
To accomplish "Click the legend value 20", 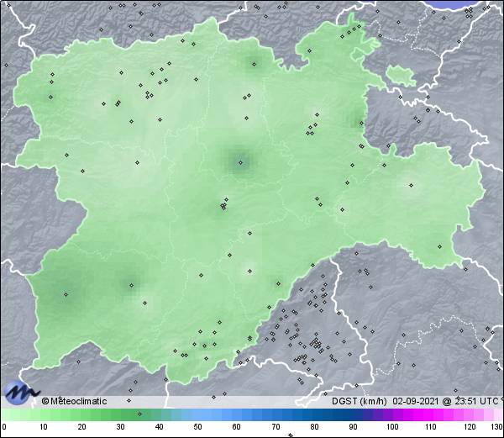I will 81,427.
